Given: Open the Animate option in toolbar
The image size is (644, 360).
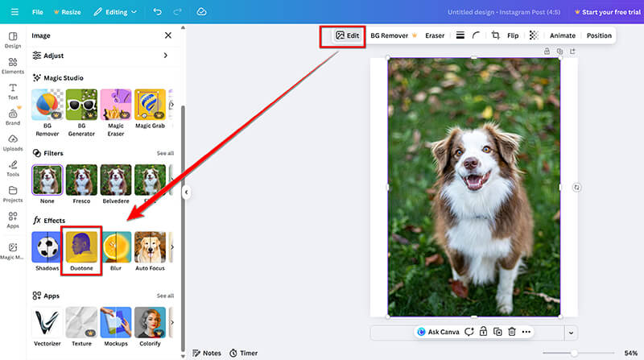Looking at the screenshot, I should pyautogui.click(x=562, y=35).
